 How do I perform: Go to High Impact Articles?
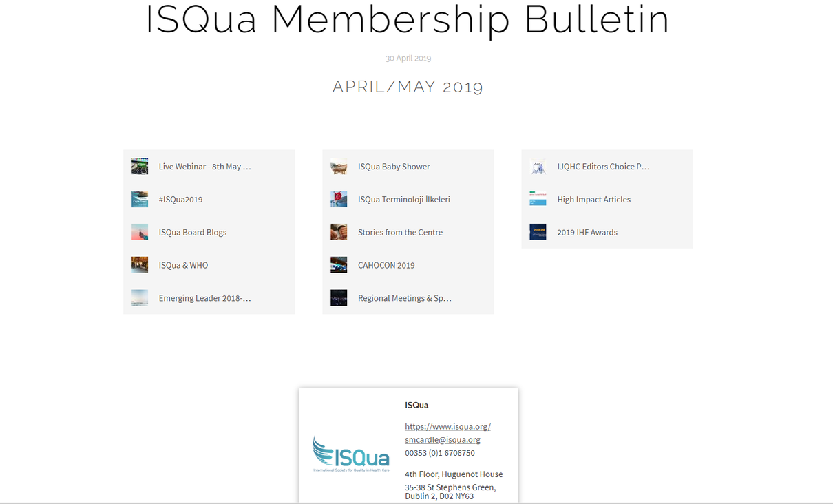click(x=594, y=200)
